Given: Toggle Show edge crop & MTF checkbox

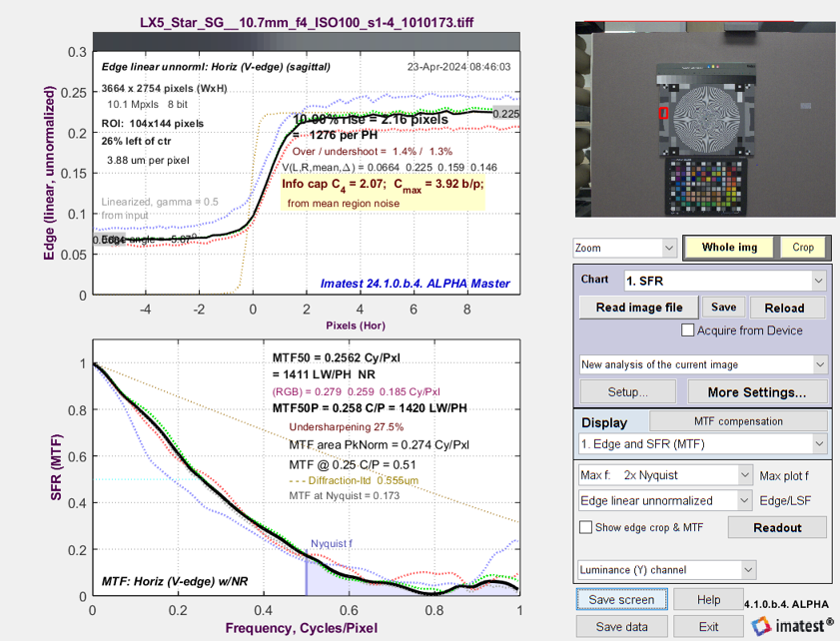Looking at the screenshot, I should tap(586, 527).
